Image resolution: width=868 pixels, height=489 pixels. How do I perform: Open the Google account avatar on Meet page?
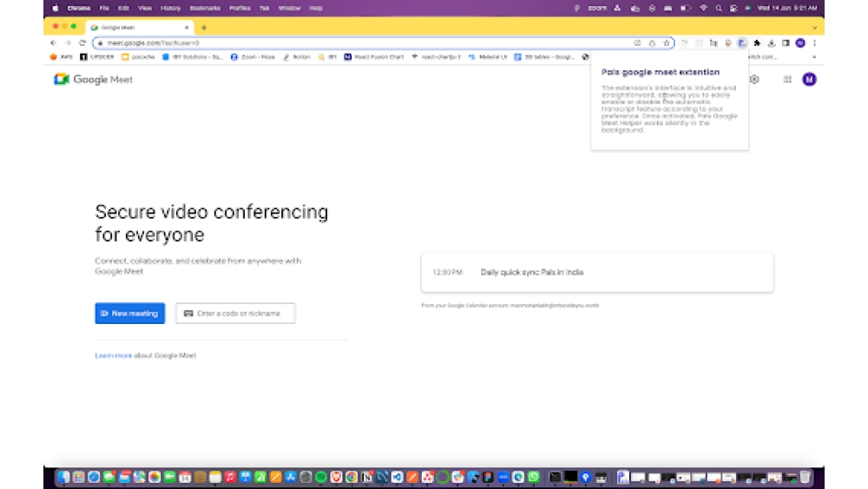[809, 79]
